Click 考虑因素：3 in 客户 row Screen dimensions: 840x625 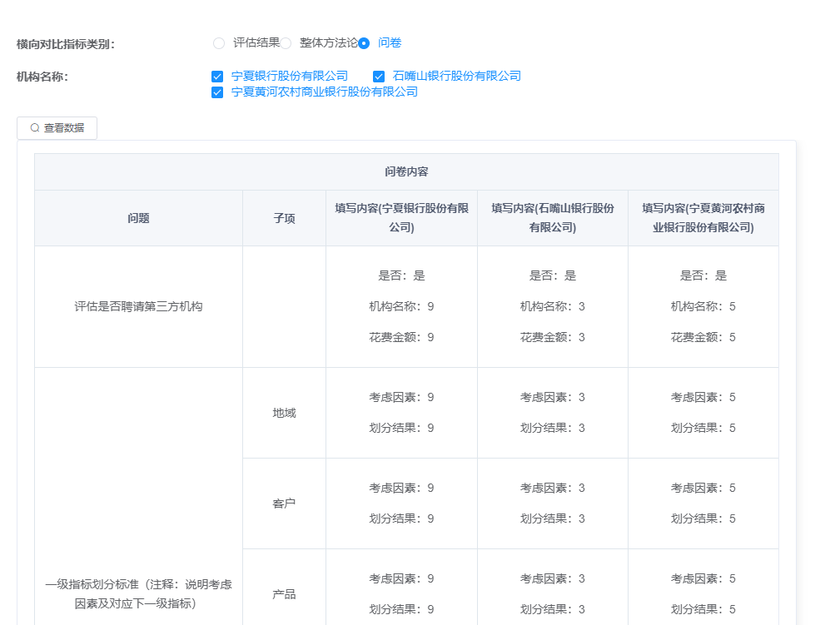[x=553, y=489]
